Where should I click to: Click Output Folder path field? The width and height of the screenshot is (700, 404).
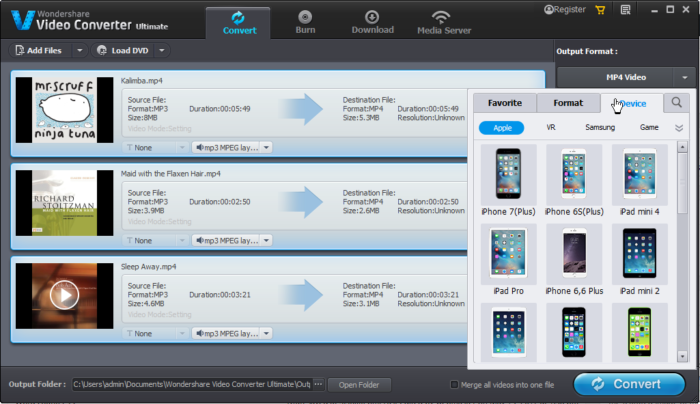(x=192, y=384)
